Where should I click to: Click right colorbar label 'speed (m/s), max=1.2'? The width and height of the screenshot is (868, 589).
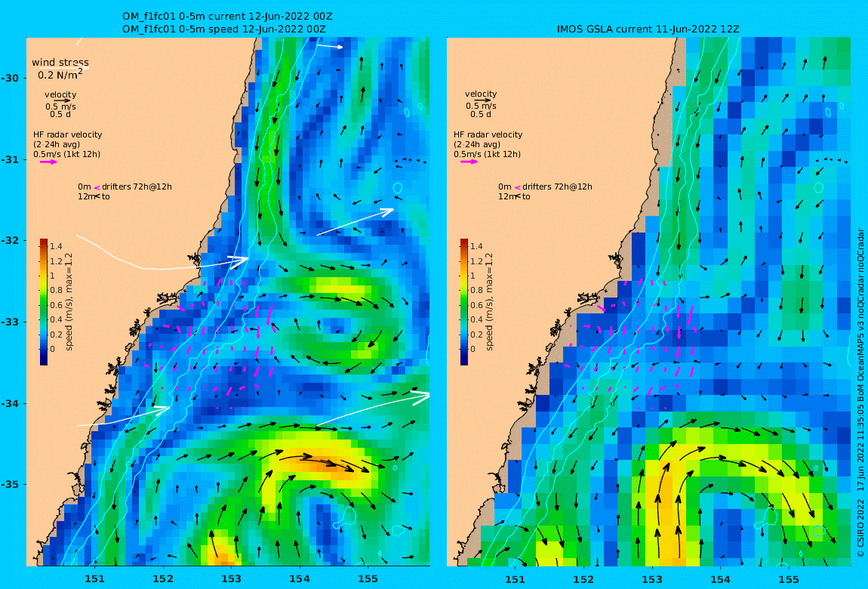[x=489, y=302]
